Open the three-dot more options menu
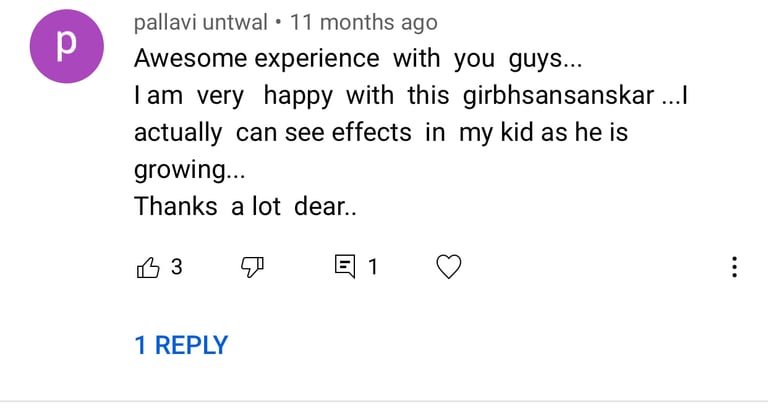The height and width of the screenshot is (409, 768). click(735, 267)
